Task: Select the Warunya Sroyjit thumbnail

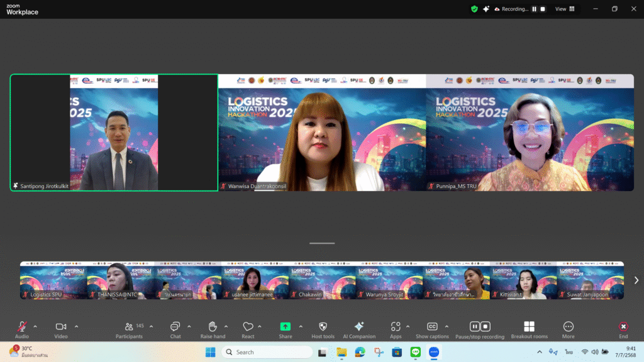Action: pos(389,280)
